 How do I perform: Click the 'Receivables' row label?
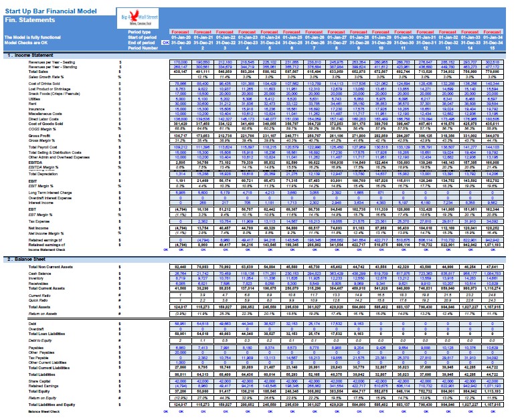pyautogui.click(x=38, y=284)
